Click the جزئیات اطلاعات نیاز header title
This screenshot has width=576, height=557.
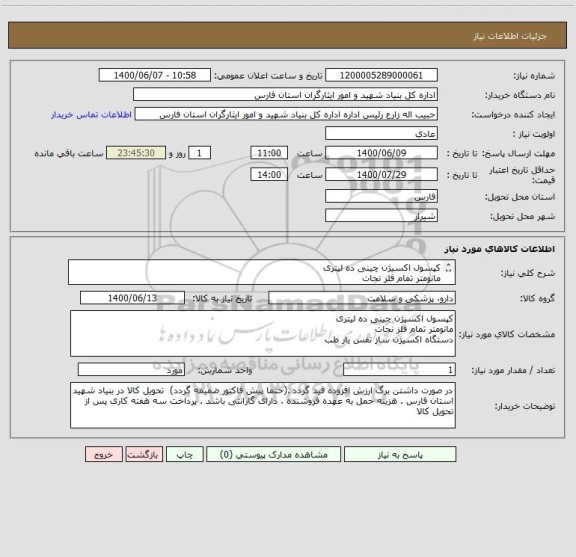(510, 36)
